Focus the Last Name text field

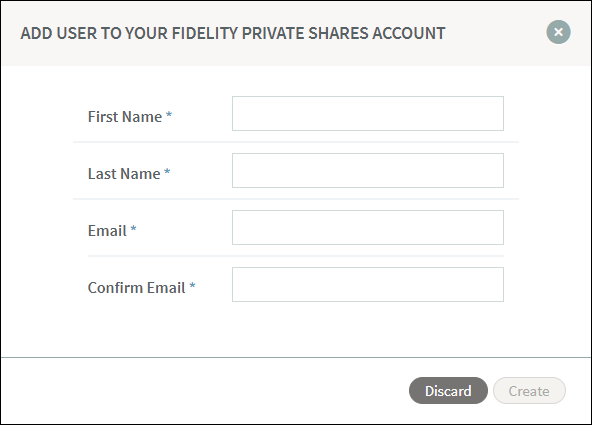tap(368, 171)
